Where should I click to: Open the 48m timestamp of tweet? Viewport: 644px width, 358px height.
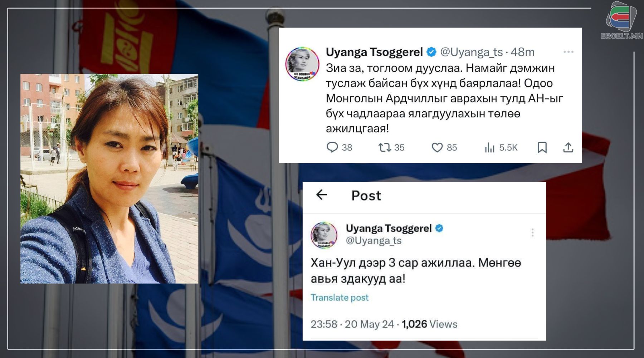522,52
